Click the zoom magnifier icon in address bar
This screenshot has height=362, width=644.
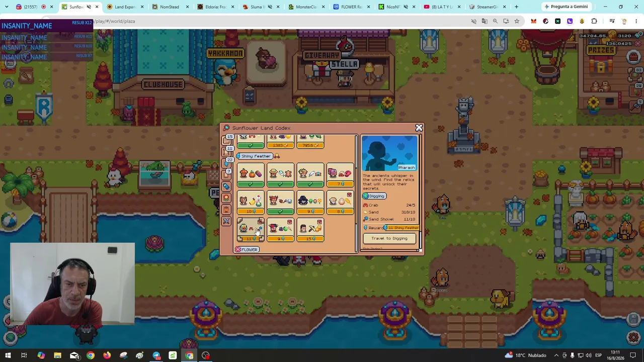coord(495,21)
